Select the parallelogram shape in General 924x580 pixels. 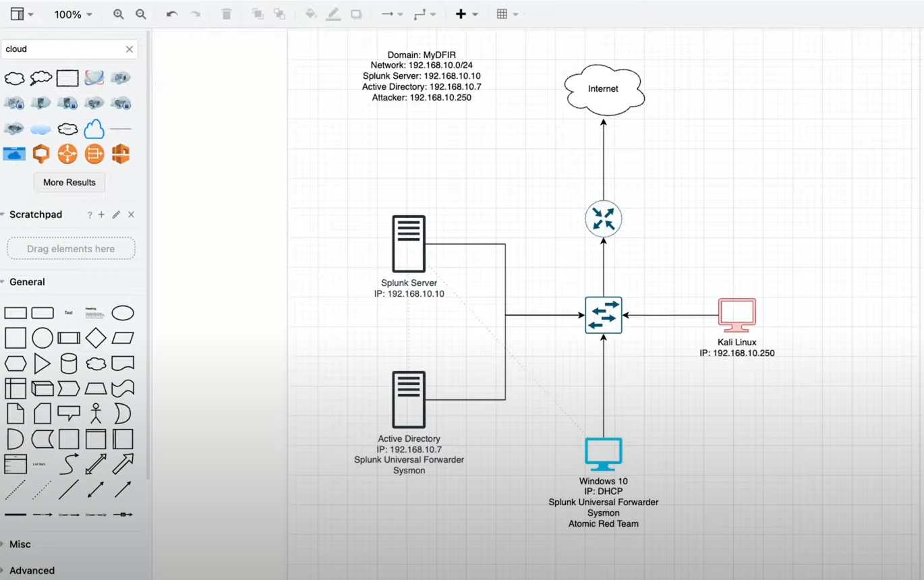click(123, 338)
